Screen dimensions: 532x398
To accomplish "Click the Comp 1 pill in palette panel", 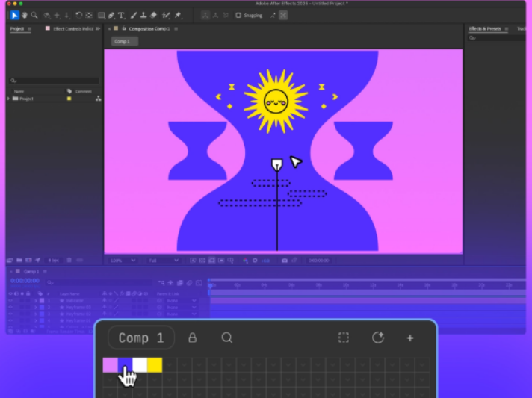I will tap(140, 338).
